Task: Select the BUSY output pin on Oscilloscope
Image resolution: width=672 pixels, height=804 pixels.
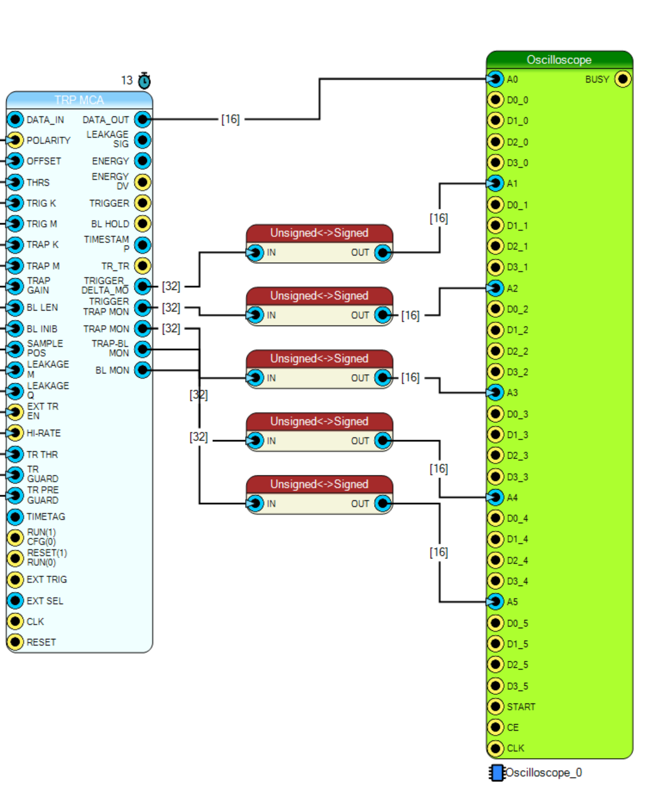Action: tap(623, 79)
